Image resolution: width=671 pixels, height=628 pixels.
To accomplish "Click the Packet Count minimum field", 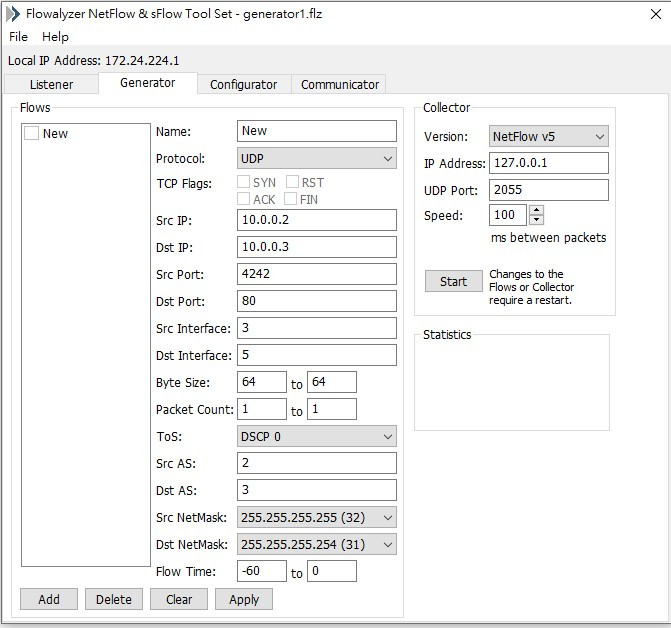I will [x=262, y=409].
